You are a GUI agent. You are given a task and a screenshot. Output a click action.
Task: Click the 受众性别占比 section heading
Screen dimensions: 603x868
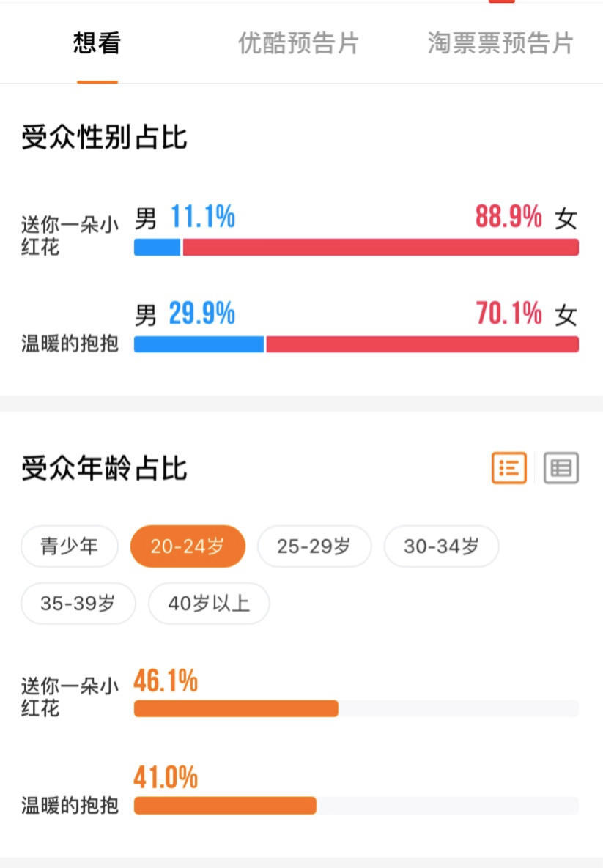[104, 137]
